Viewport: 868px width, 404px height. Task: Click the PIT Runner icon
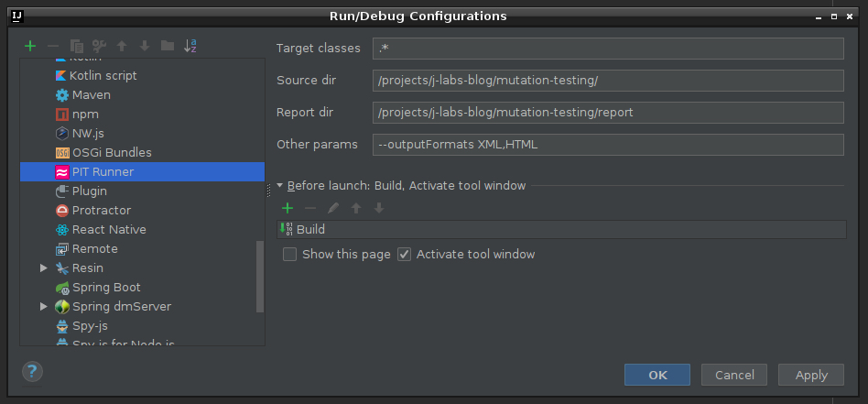(62, 172)
